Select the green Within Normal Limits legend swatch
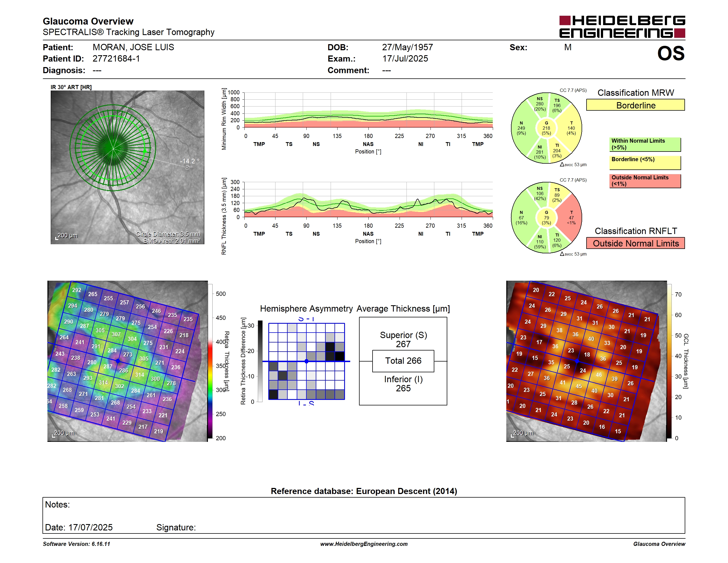The width and height of the screenshot is (728, 563). pos(645,144)
